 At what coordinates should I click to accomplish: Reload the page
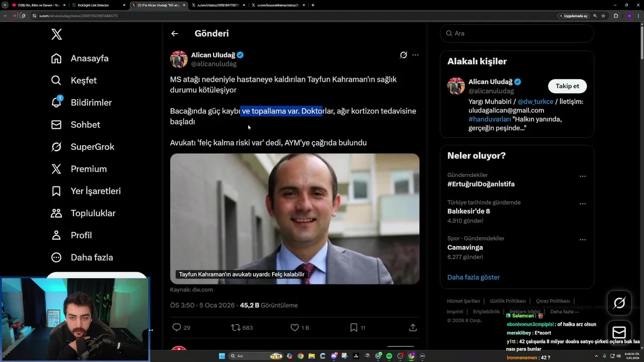coord(23,16)
